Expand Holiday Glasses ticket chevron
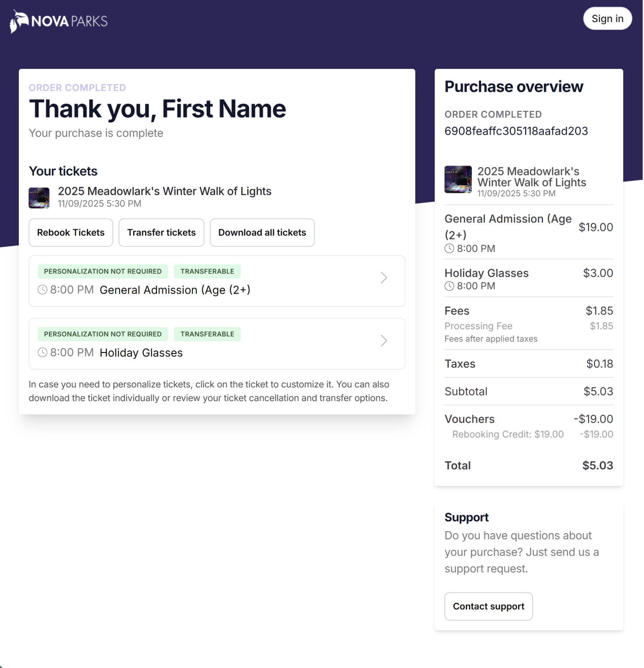 coord(384,341)
